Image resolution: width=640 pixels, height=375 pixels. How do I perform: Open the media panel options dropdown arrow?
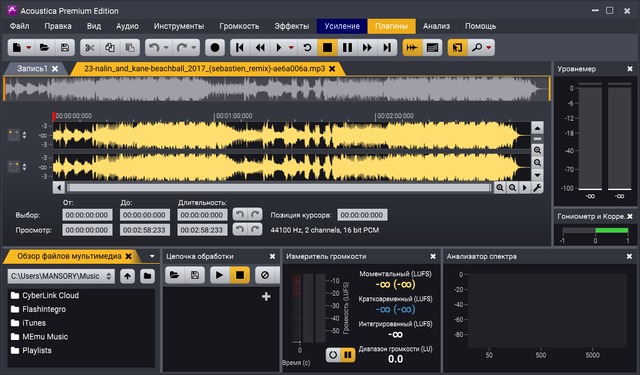click(152, 256)
